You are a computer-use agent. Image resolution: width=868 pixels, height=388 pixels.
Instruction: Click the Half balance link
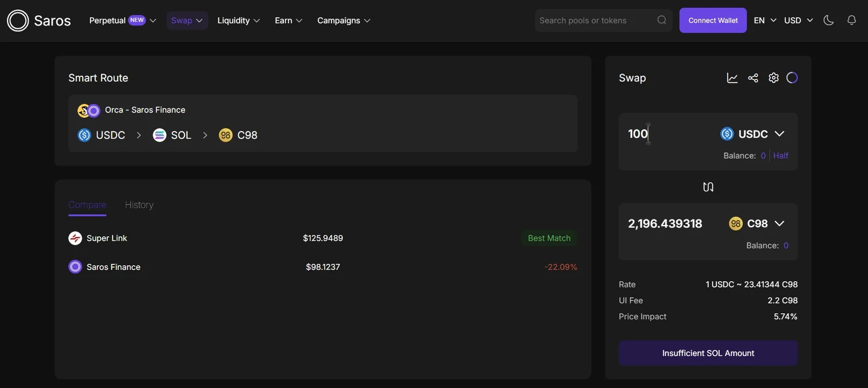[x=781, y=156]
